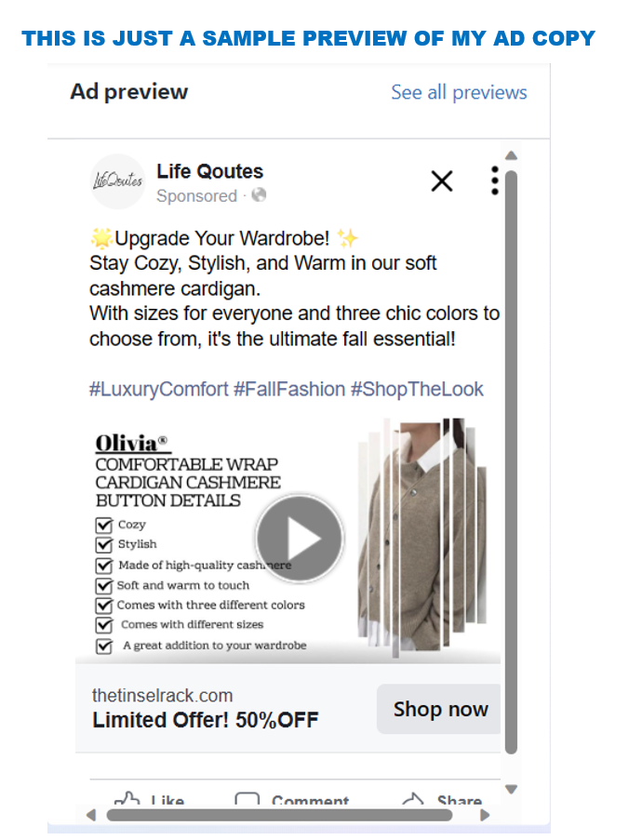
Task: Click the down arrow on the vertical scrollbar
Action: tap(511, 789)
